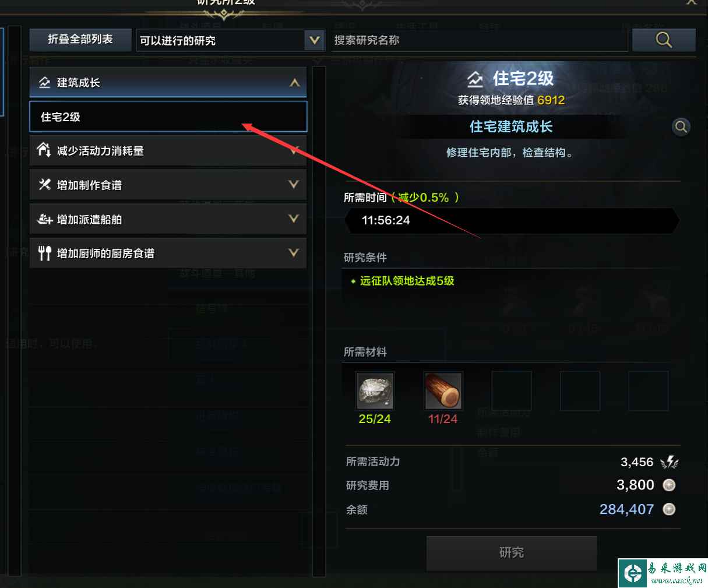Screen dimensions: 708x588
Task: Click the 所需活动力 energy icon
Action: point(670,462)
